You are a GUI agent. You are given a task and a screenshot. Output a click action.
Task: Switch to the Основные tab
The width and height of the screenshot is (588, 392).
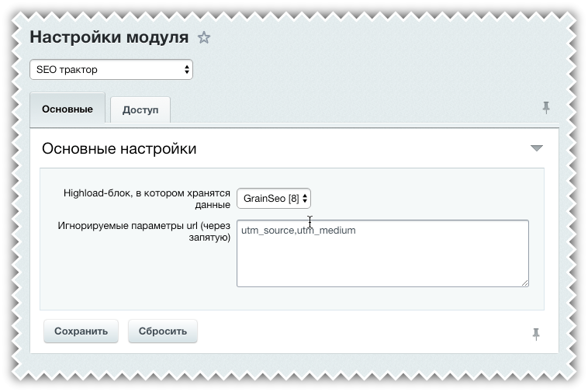[67, 109]
